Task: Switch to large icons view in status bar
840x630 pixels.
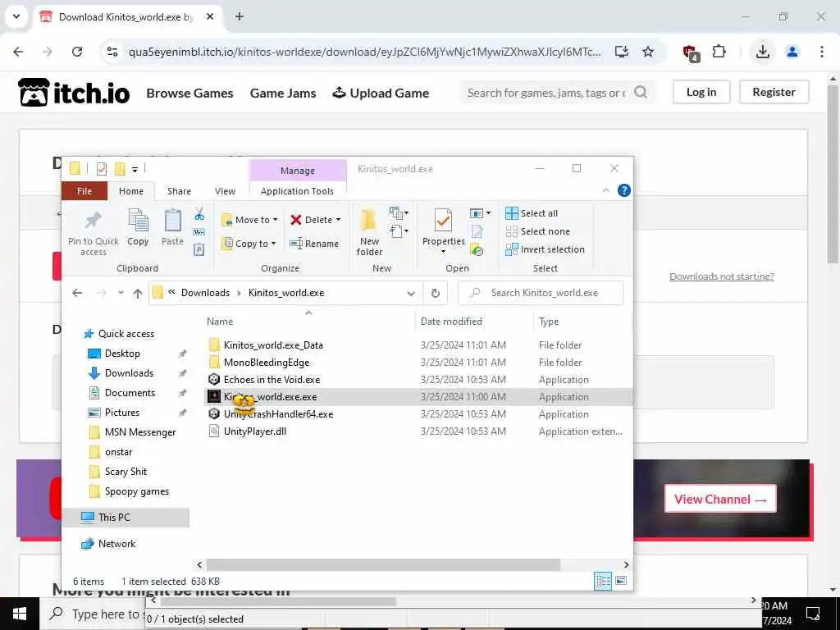Action: click(621, 581)
